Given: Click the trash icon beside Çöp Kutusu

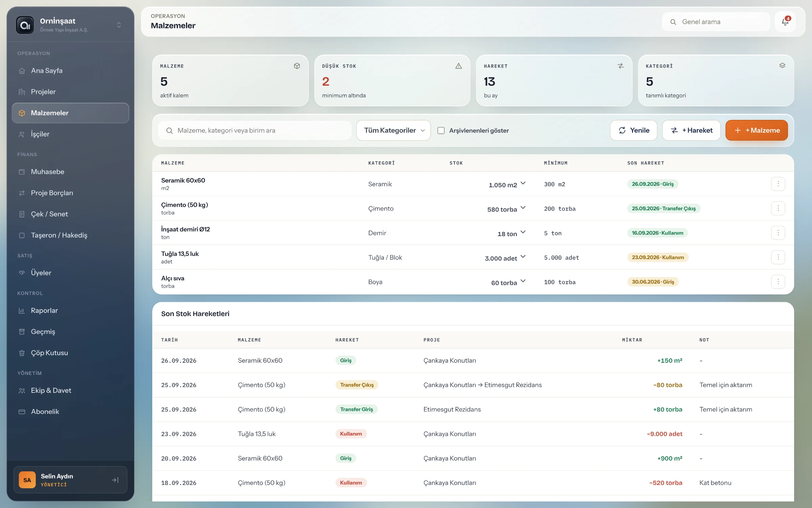Looking at the screenshot, I should click(22, 353).
